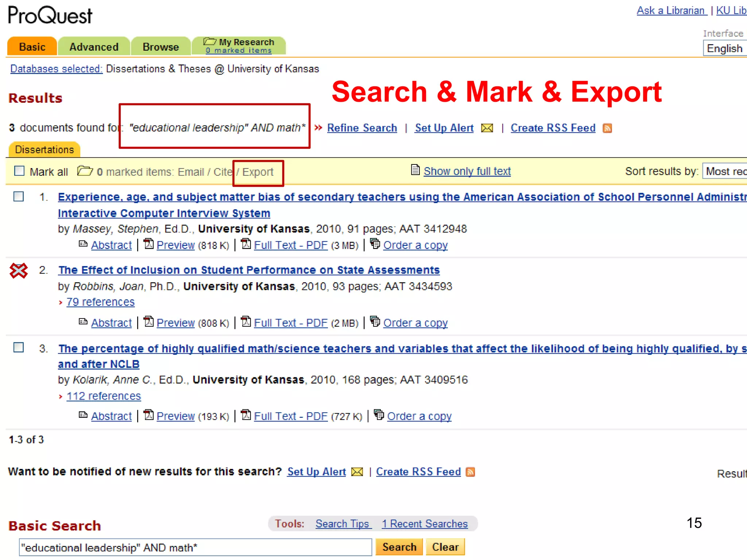
Task: Open Preview link (808 K) for Robbins dissertation
Action: [175, 323]
